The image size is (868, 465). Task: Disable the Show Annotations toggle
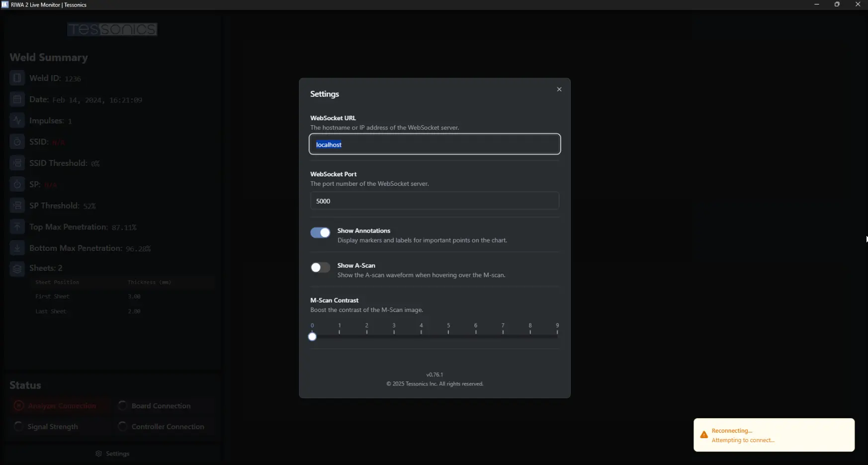pos(320,232)
